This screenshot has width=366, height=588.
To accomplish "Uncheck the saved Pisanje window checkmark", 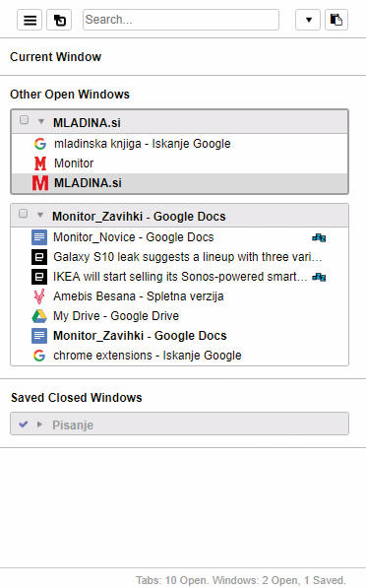I will click(24, 425).
